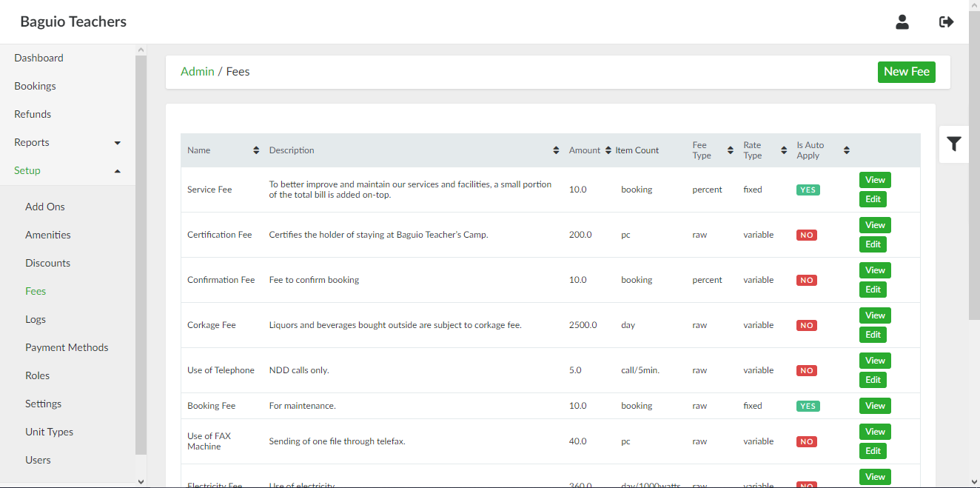
Task: Click the New Fee button
Action: coord(906,72)
